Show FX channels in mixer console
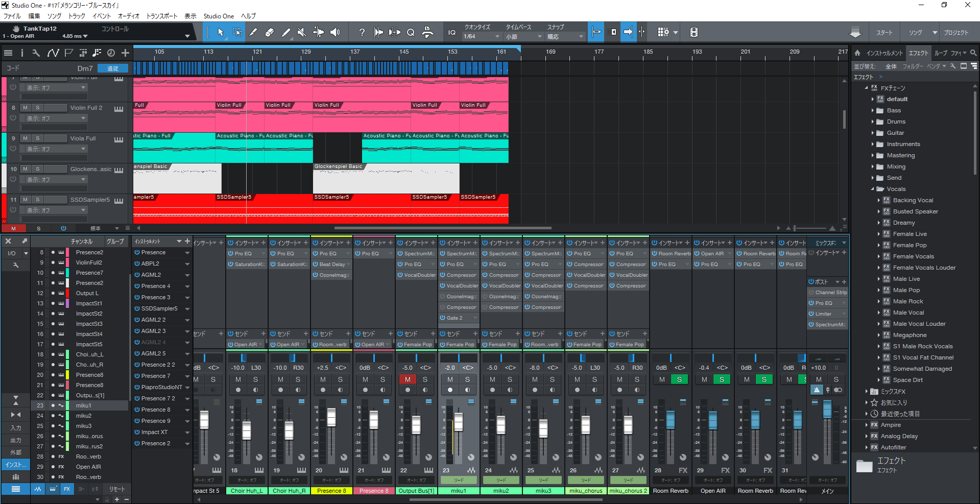The width and height of the screenshot is (980, 504). [67, 489]
